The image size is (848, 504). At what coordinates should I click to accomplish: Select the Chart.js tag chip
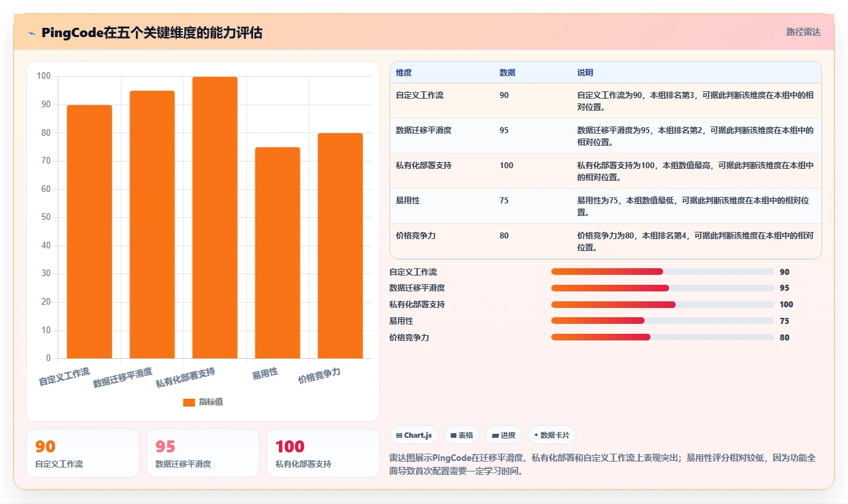coord(414,435)
